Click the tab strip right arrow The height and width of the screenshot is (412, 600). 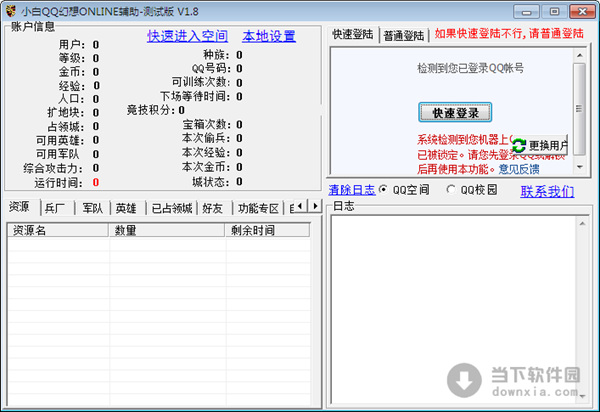[315, 206]
